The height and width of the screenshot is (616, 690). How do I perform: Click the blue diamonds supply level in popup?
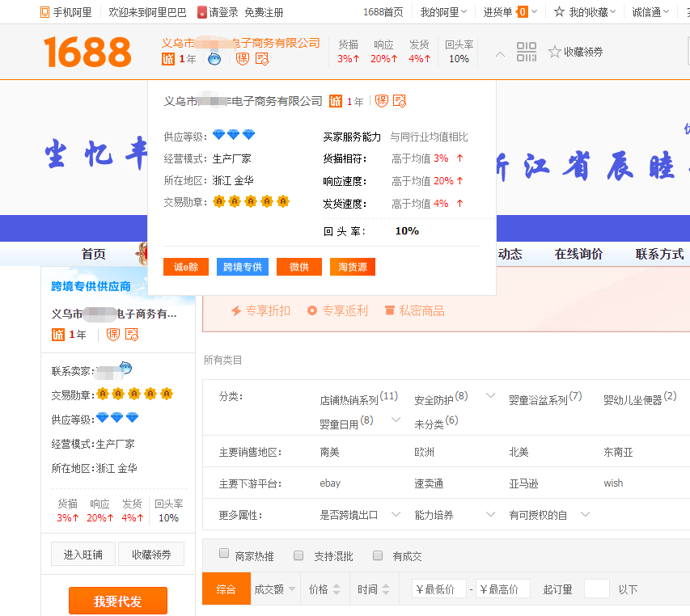pyautogui.click(x=234, y=134)
